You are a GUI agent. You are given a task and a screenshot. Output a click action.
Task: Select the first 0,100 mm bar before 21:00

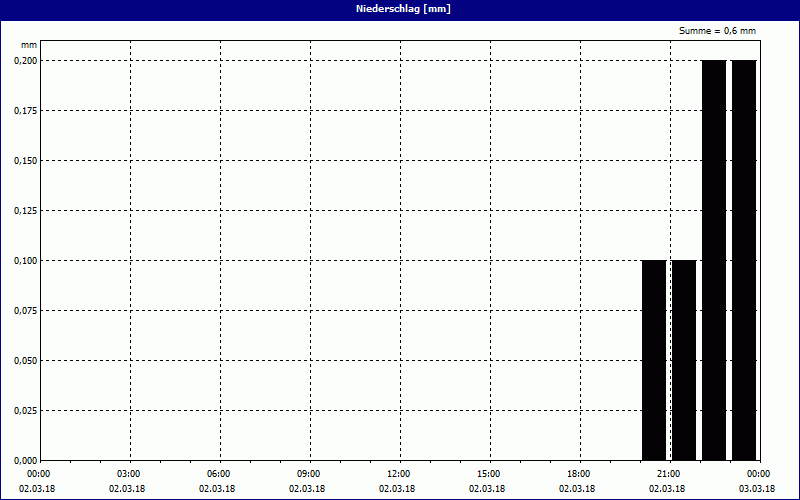click(653, 360)
